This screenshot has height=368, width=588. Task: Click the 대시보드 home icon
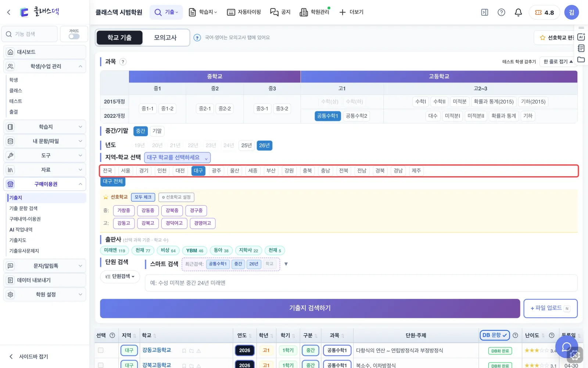pyautogui.click(x=11, y=52)
